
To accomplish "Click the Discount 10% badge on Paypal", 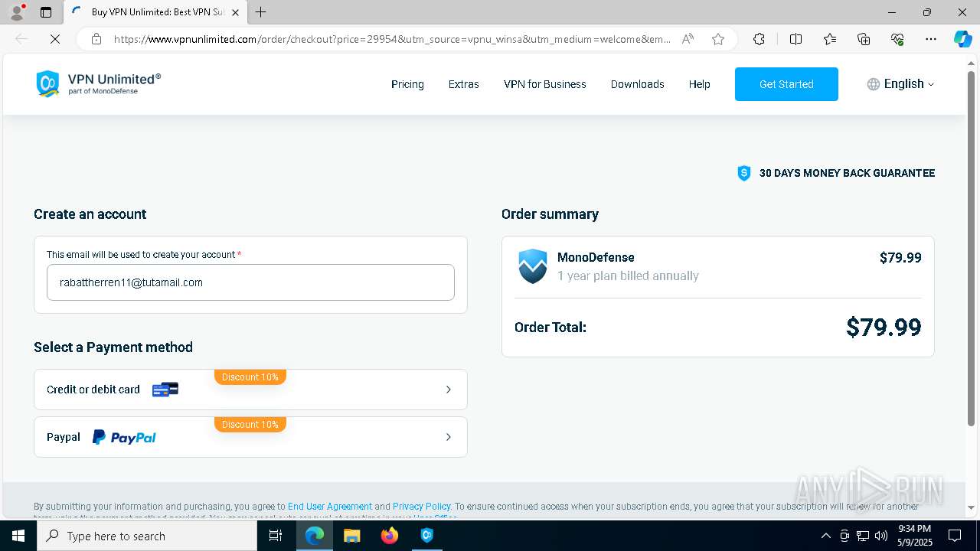I will pyautogui.click(x=250, y=425).
